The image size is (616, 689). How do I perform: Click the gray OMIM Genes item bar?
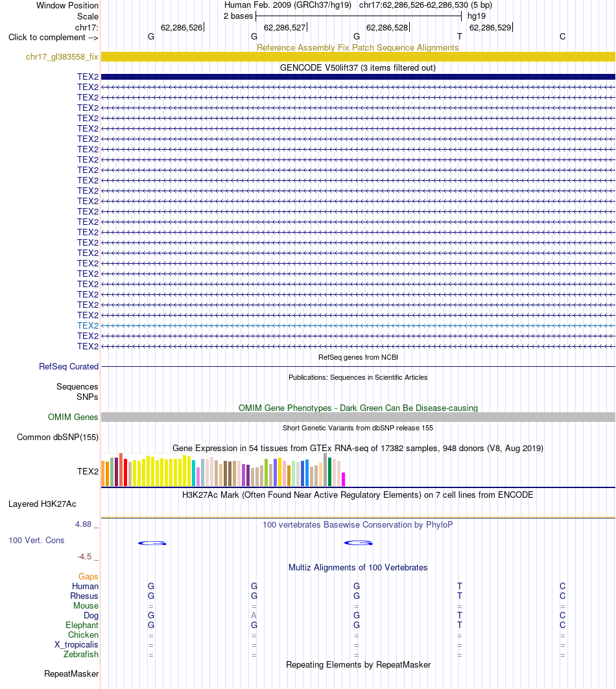(x=358, y=417)
